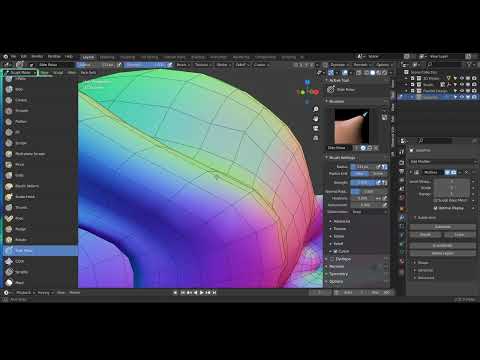Click the Subdivide button in Multires
The width and height of the screenshot is (480, 360).
click(442, 227)
